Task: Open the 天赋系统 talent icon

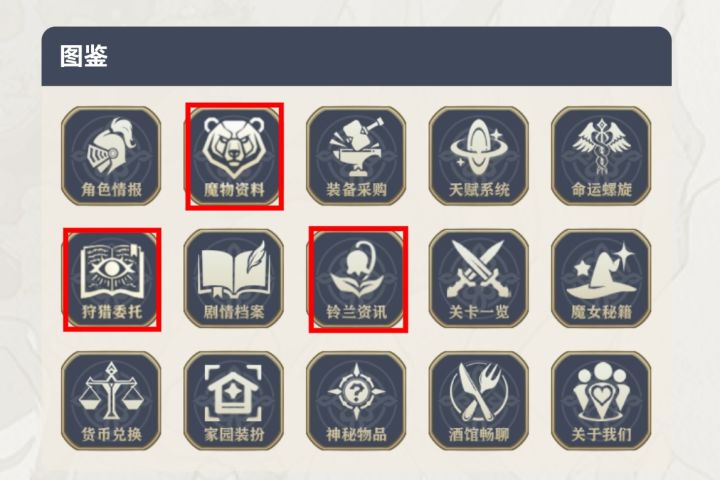Action: point(479,156)
